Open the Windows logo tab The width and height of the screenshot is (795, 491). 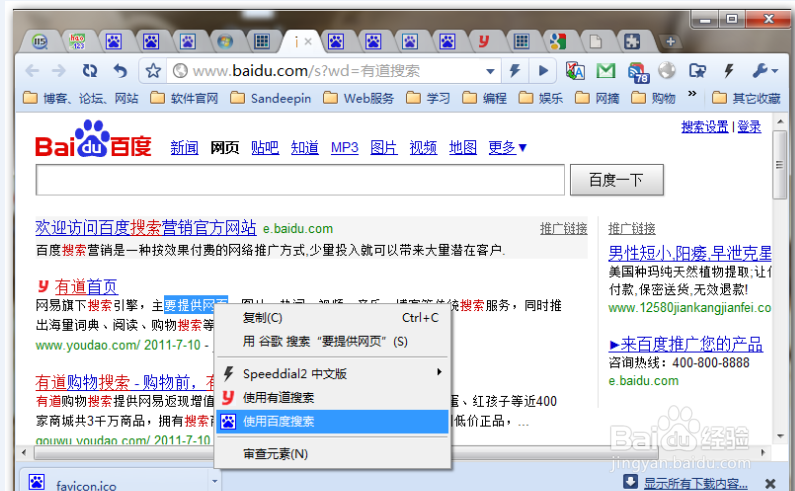[x=225, y=41]
